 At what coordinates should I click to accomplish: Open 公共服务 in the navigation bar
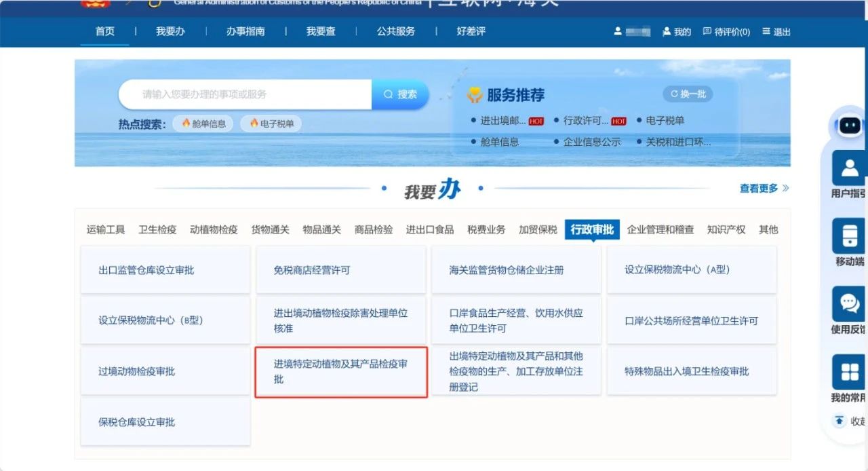tap(396, 31)
